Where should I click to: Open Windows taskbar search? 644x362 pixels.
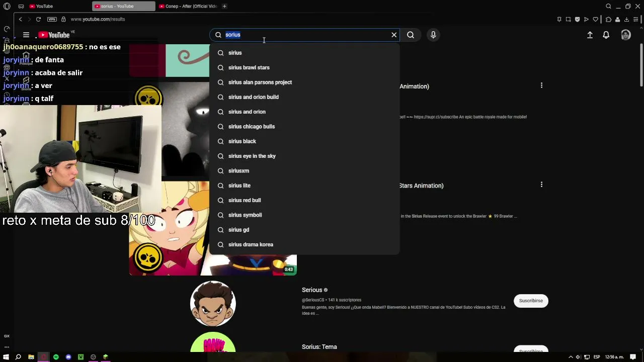tap(18, 357)
